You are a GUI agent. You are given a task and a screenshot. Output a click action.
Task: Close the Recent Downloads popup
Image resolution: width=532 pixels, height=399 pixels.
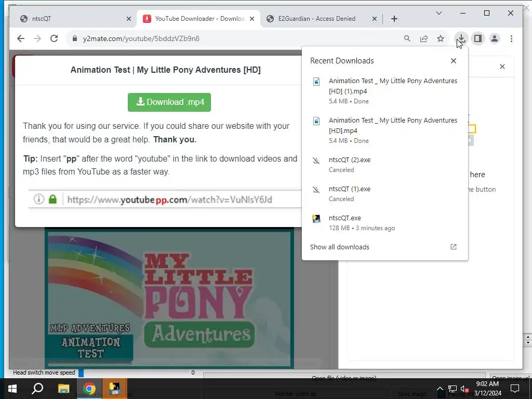[x=453, y=61]
